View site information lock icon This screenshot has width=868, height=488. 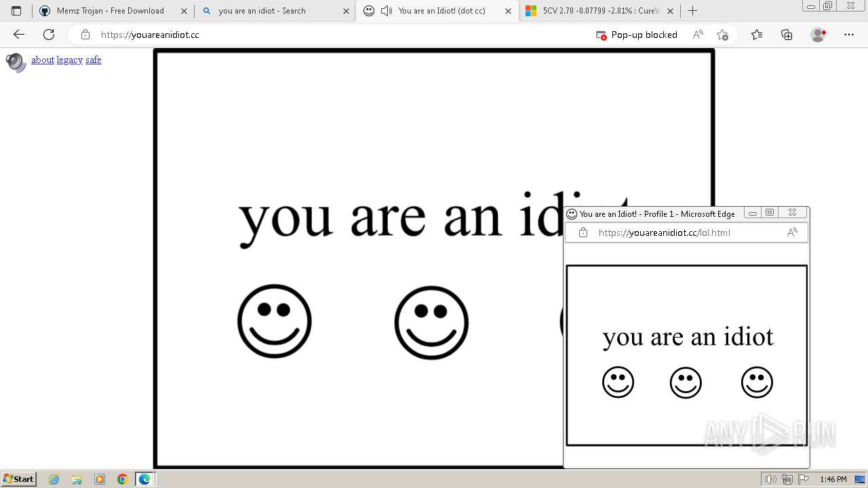click(85, 35)
